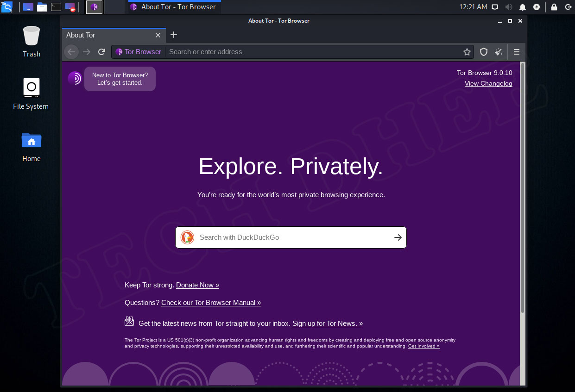Open the Kali applications menu
This screenshot has height=392, width=575.
point(6,6)
